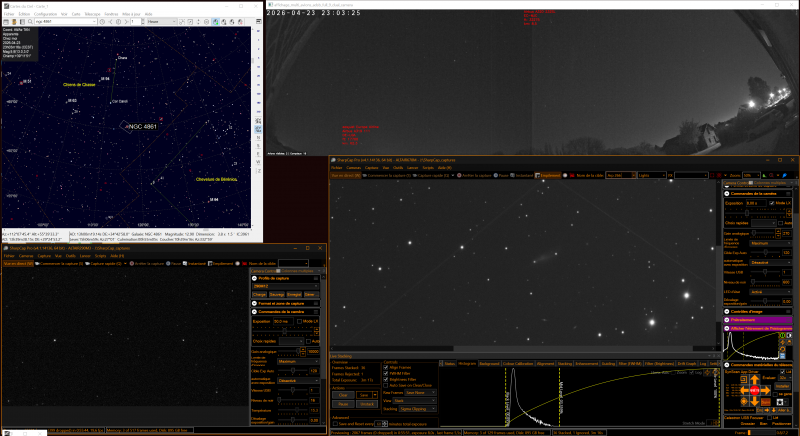Switch to the Status tab in Live Stacking
The width and height of the screenshot is (800, 436).
click(450, 364)
